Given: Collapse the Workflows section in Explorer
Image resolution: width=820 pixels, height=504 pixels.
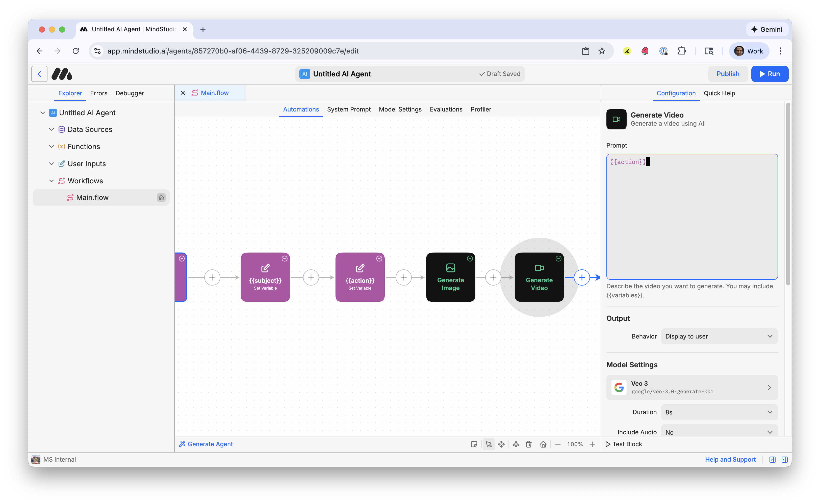Looking at the screenshot, I should (x=52, y=181).
